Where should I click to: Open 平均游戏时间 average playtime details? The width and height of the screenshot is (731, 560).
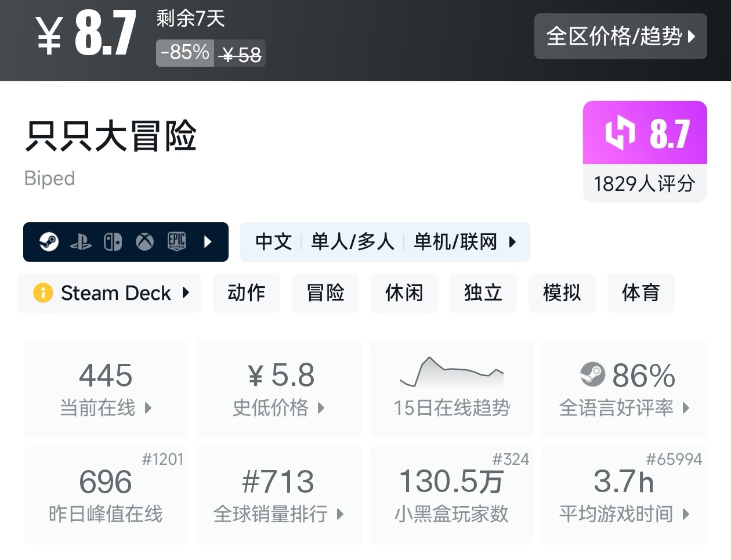coord(624,495)
